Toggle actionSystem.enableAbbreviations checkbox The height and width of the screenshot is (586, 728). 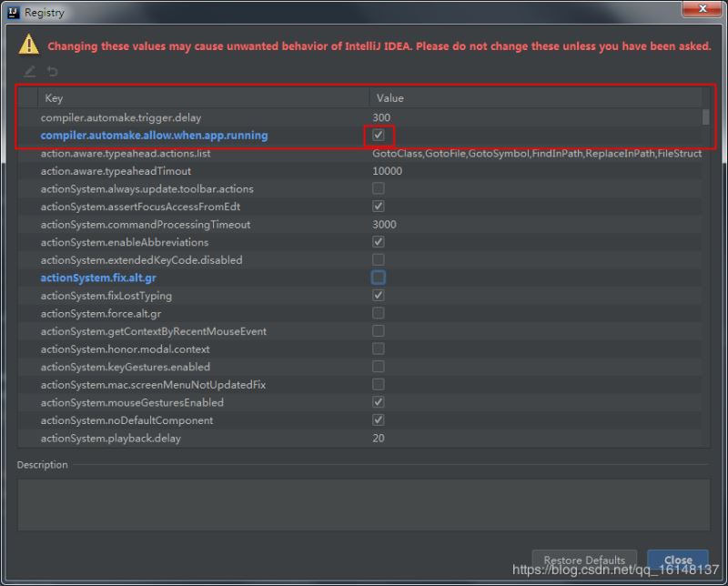379,242
